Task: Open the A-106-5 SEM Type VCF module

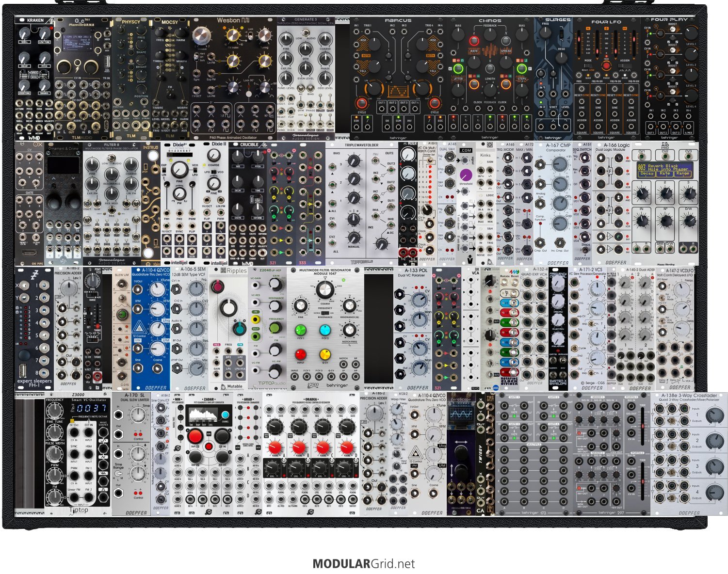Action: pyautogui.click(x=190, y=328)
